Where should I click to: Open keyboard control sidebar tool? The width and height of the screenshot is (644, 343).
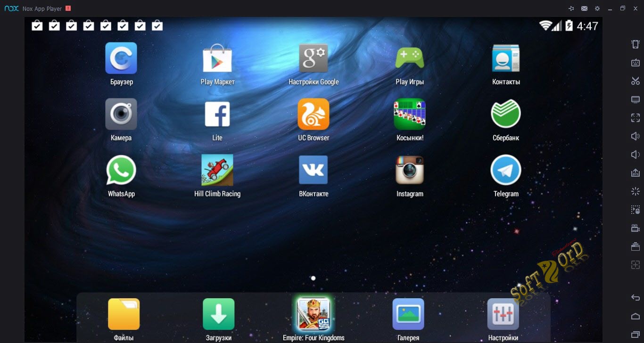[x=636, y=63]
